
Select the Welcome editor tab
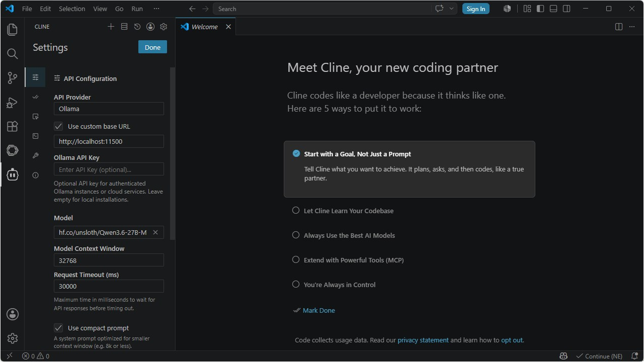205,27
